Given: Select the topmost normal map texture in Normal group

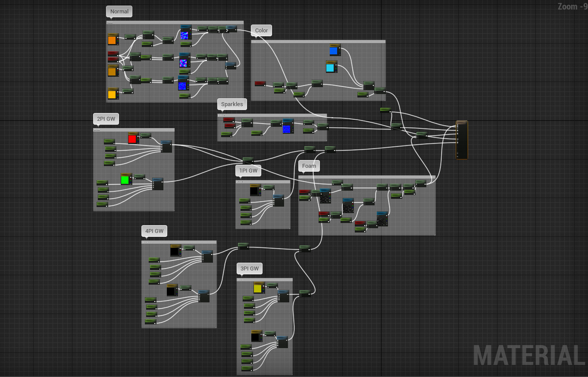Looking at the screenshot, I should click(186, 32).
